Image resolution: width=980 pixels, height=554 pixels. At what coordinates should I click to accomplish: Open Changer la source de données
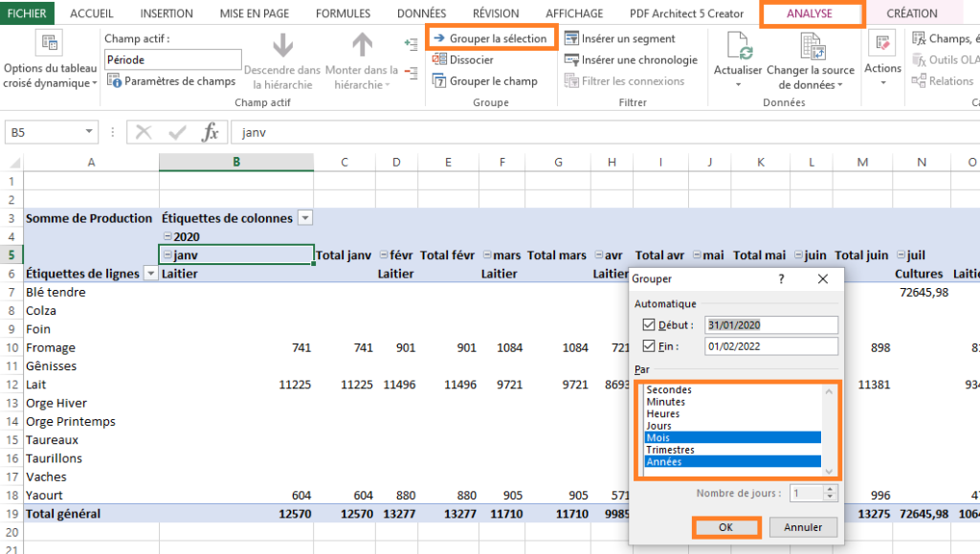(812, 48)
